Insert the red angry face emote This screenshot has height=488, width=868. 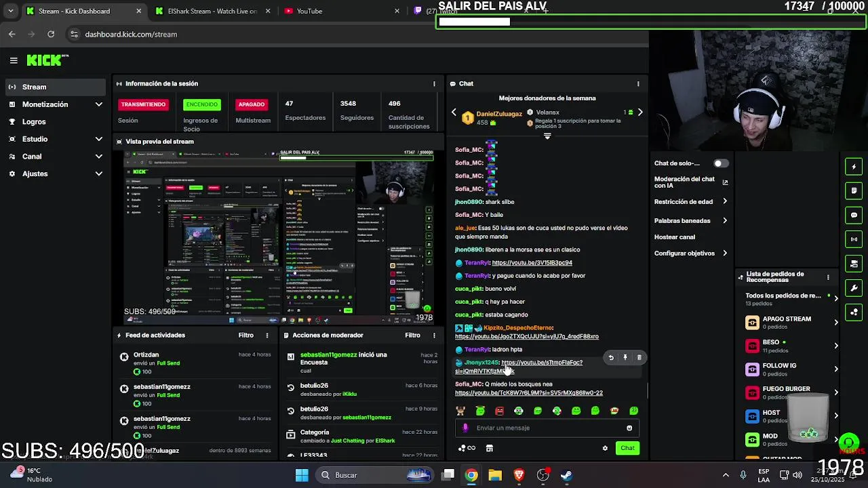point(500,411)
